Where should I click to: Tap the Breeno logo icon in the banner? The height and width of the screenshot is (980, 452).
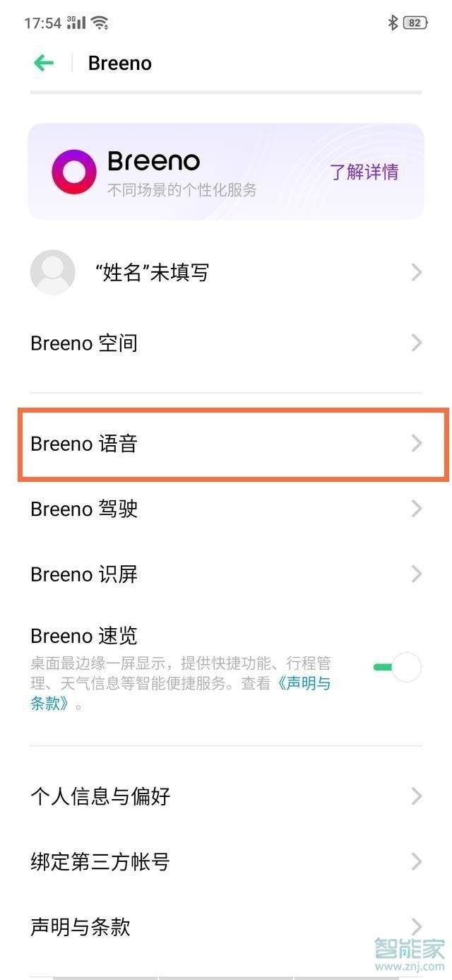click(73, 171)
